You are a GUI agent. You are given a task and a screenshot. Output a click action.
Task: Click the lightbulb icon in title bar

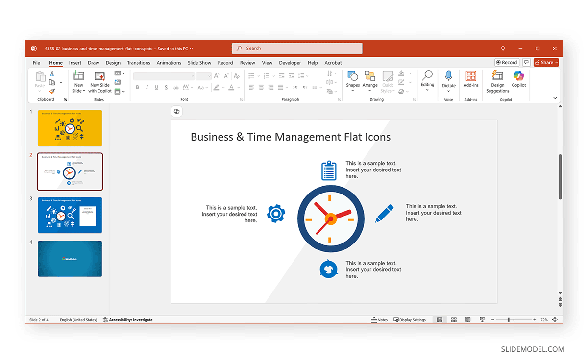click(x=503, y=49)
